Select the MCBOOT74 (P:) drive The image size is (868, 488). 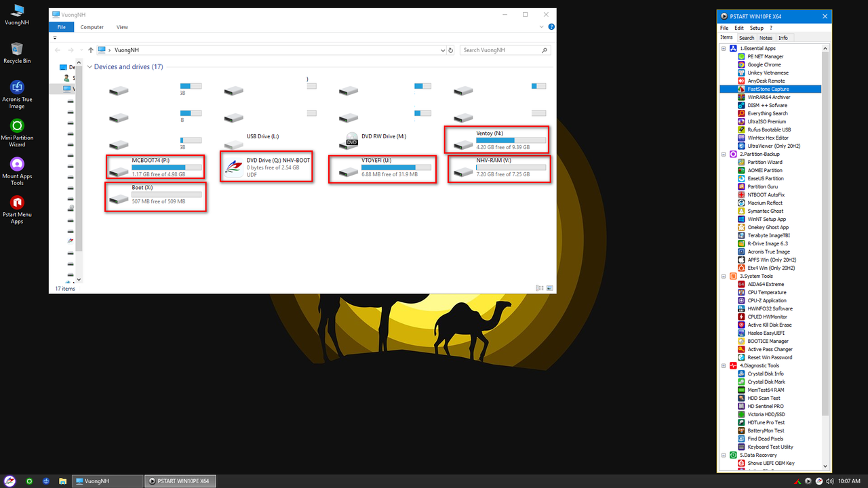pyautogui.click(x=155, y=167)
